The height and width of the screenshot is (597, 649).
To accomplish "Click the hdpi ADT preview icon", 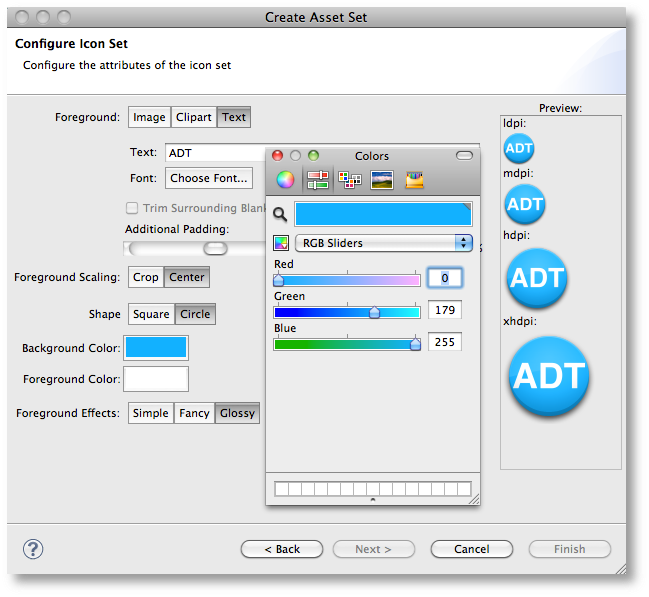I will pos(537,278).
